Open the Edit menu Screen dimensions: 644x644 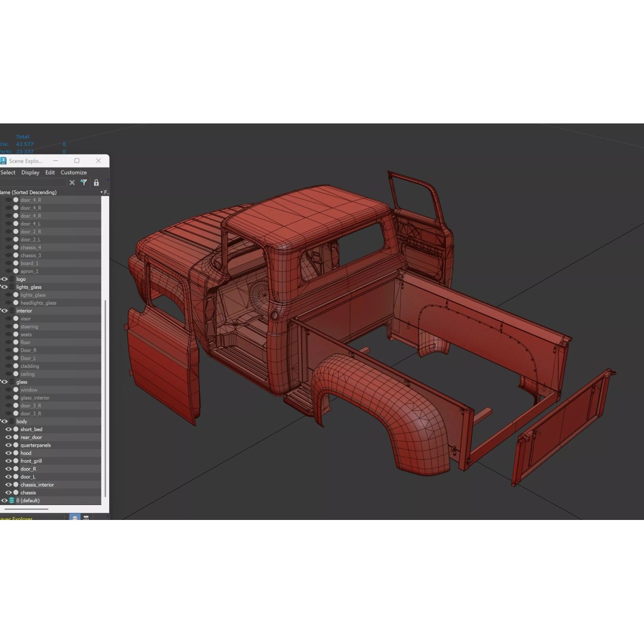pos(49,172)
